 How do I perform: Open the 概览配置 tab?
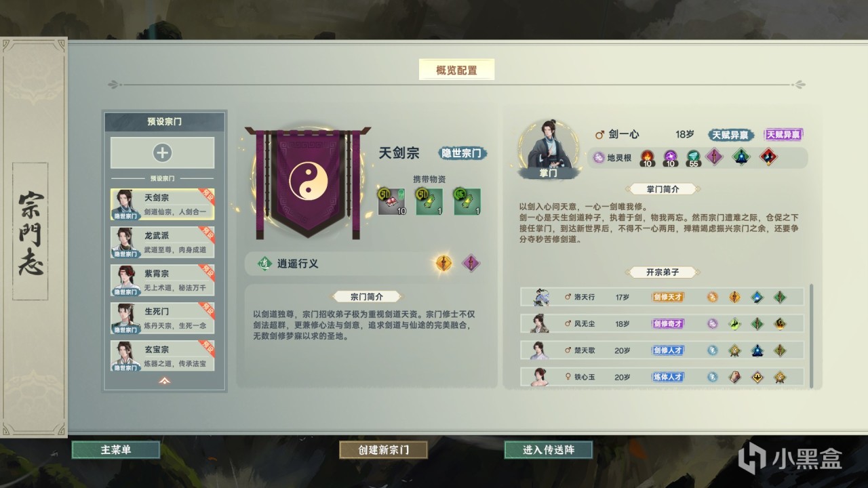(x=456, y=70)
